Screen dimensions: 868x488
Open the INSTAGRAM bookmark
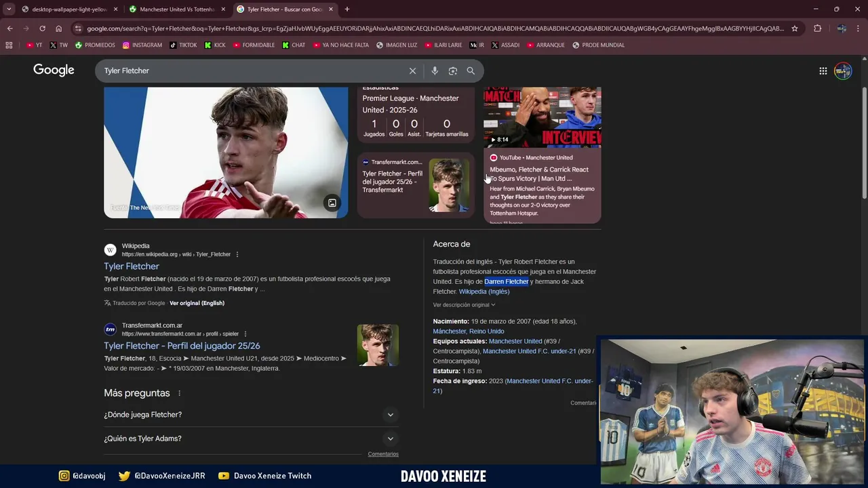tap(142, 45)
